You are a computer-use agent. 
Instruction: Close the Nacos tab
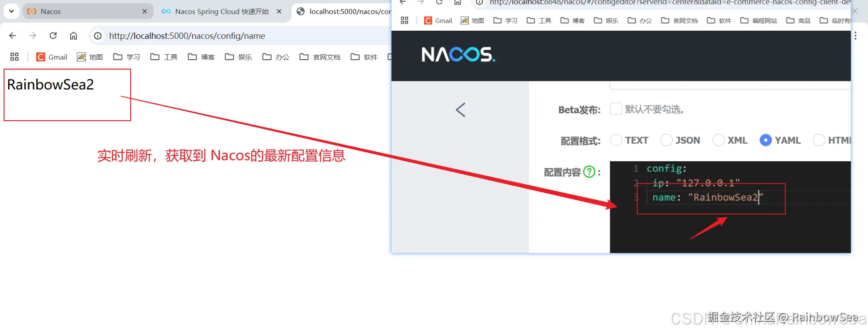point(145,11)
